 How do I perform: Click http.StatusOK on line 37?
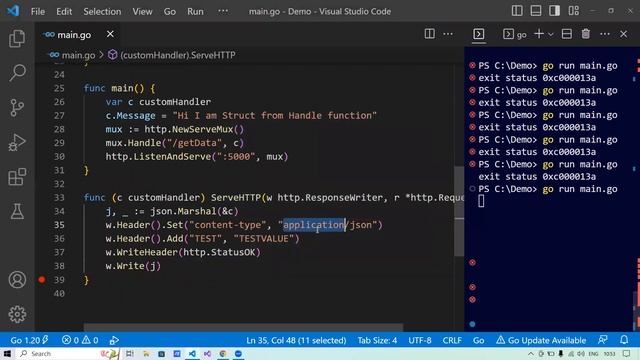click(219, 252)
